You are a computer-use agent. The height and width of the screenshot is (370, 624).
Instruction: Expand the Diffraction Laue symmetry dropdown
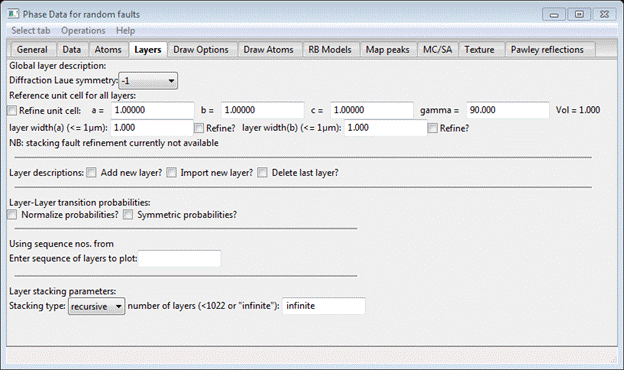click(148, 81)
